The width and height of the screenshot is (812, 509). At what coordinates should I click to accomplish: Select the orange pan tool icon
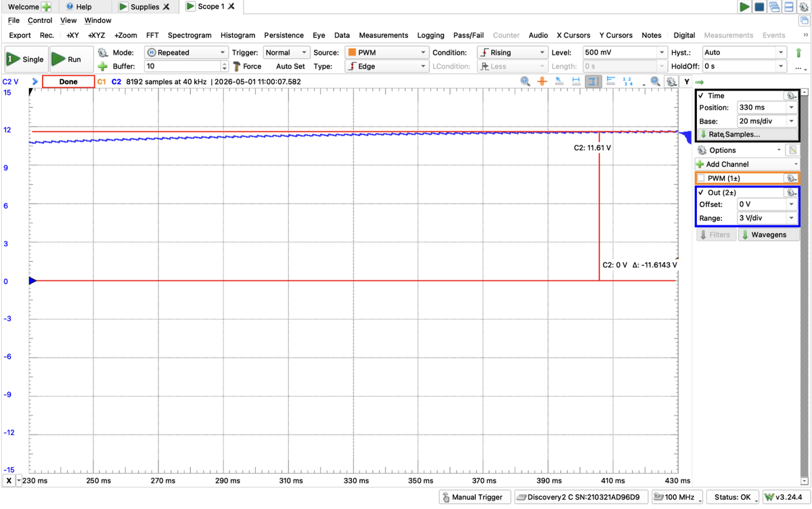542,81
